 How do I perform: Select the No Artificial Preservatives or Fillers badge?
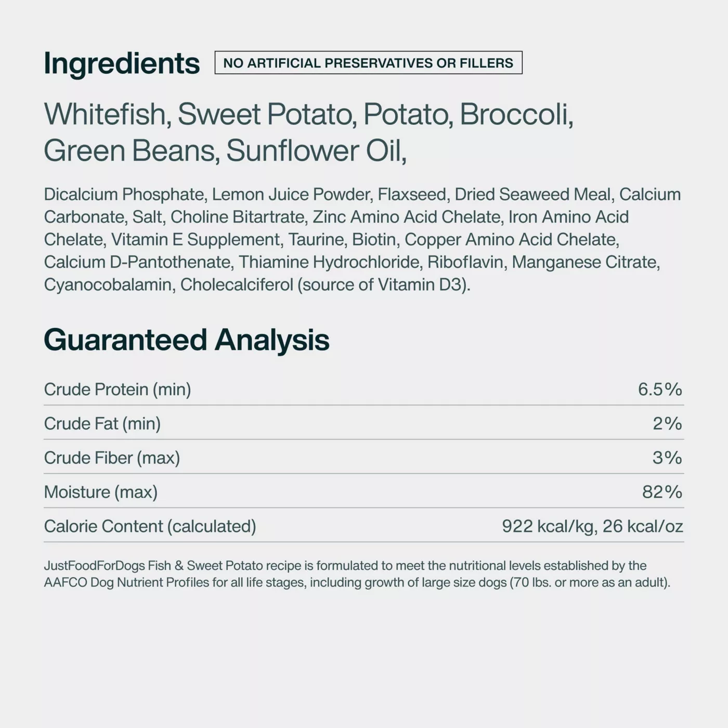pyautogui.click(x=368, y=63)
